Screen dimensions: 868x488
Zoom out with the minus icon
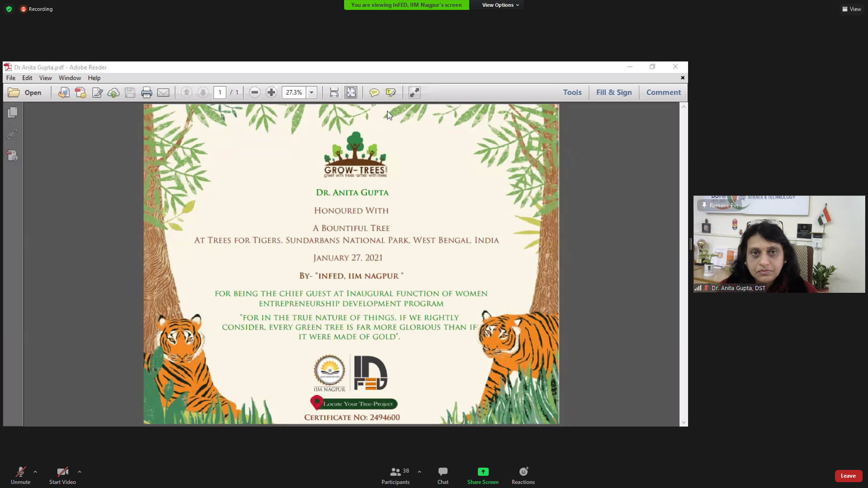[x=255, y=93]
